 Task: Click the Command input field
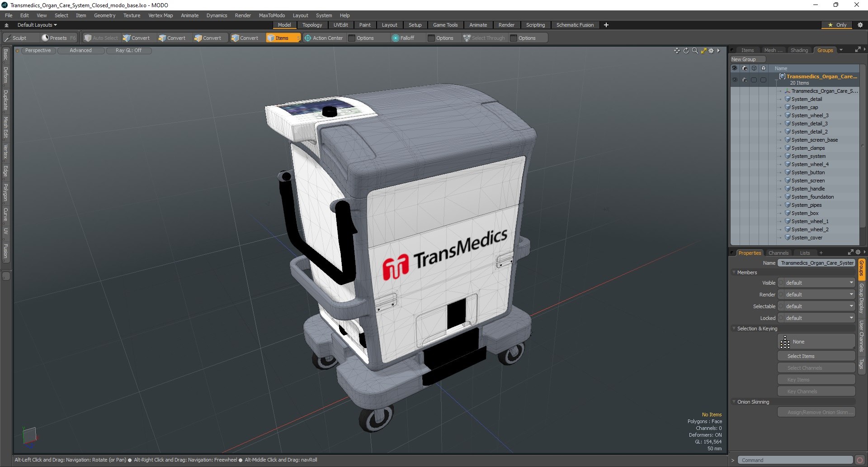click(x=795, y=460)
